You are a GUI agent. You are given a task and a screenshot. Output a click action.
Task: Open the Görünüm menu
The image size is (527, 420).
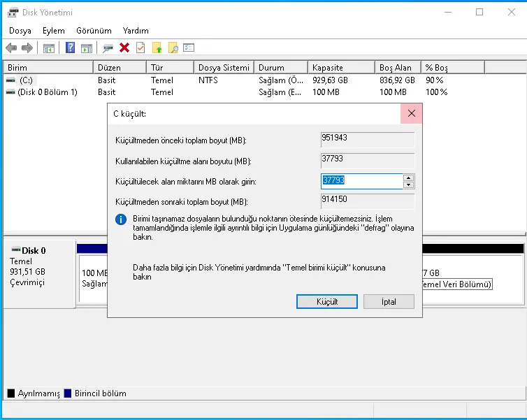94,31
